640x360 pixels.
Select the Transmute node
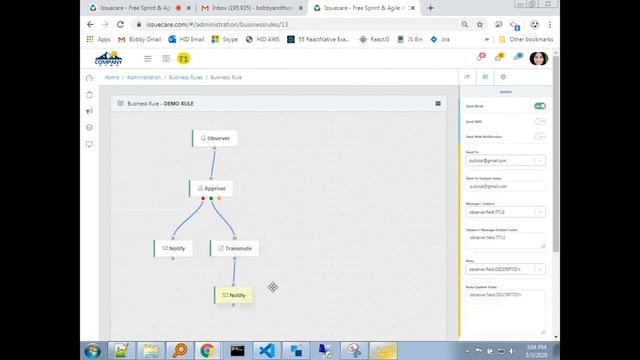[234, 249]
